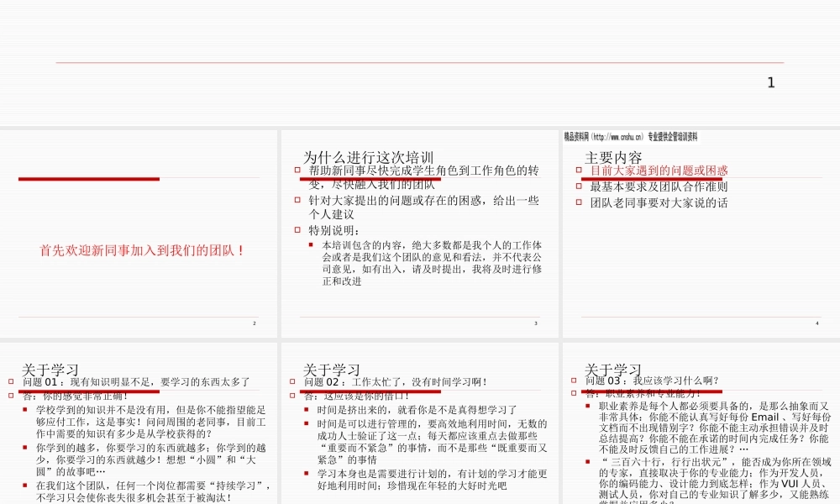Open slide 3 thumbnail about training reasons
The width and height of the screenshot is (840, 504).
point(419,234)
